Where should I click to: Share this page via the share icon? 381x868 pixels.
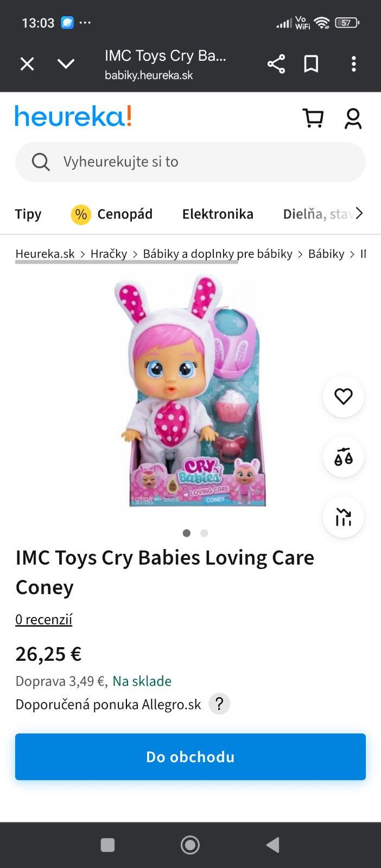click(x=276, y=64)
